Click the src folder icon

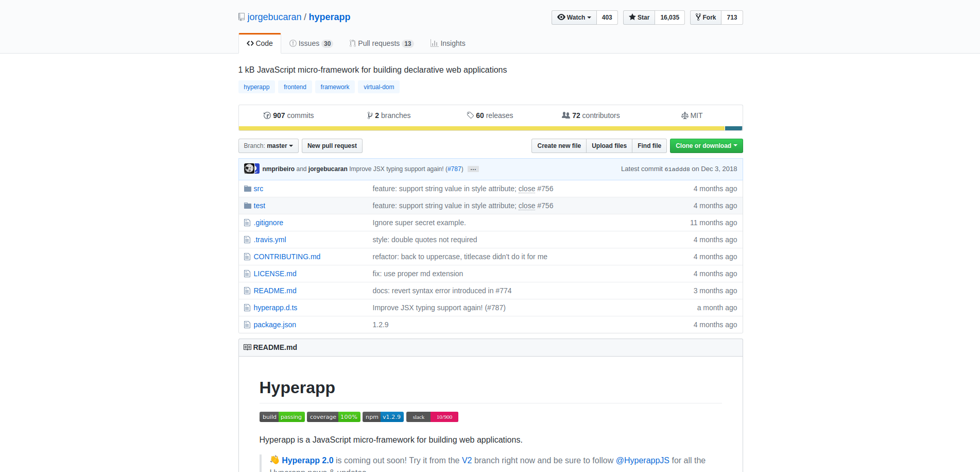coord(247,189)
